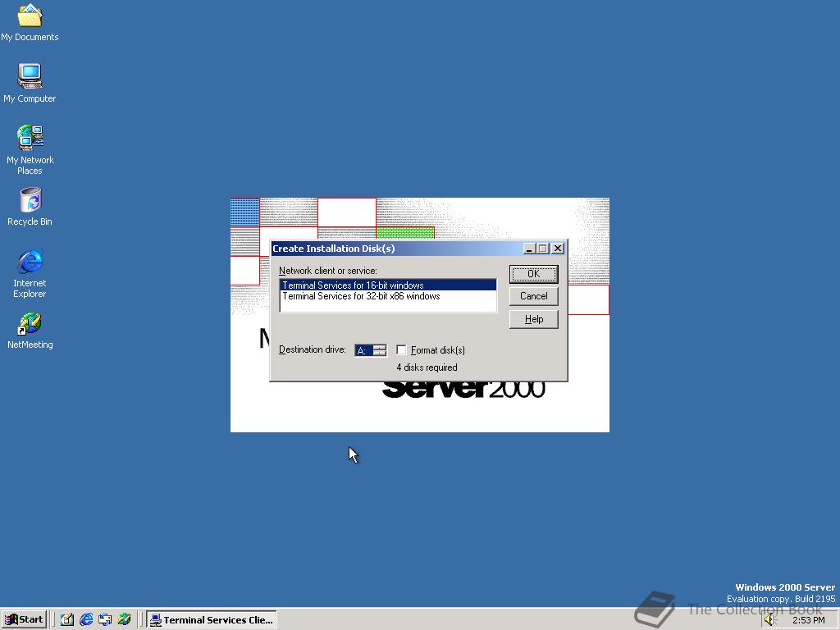The image size is (840, 630).
Task: Close the Create Installation Disk(s) dialog
Action: (x=558, y=249)
